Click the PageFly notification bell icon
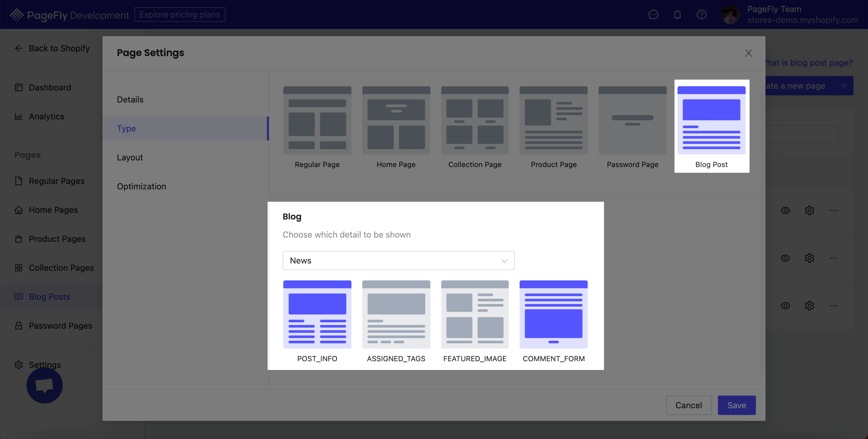The height and width of the screenshot is (439, 868). (x=678, y=14)
